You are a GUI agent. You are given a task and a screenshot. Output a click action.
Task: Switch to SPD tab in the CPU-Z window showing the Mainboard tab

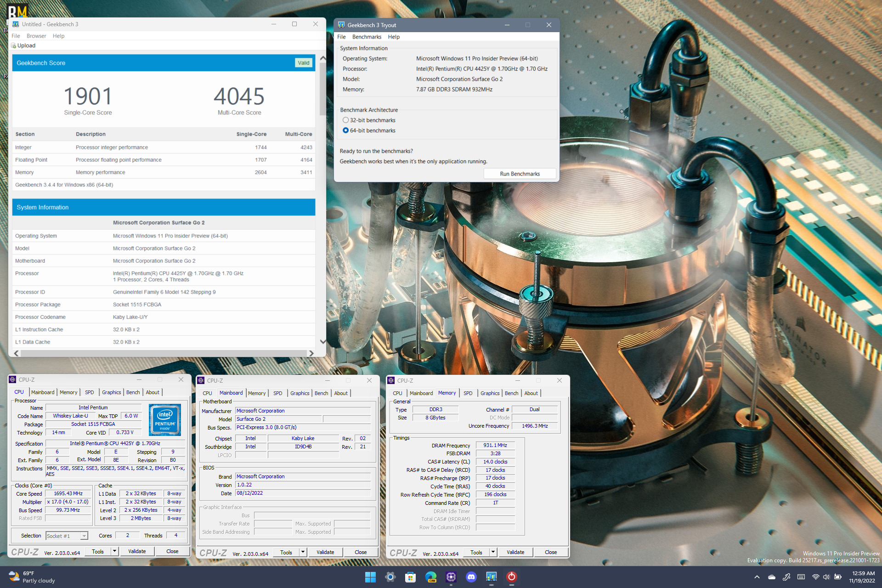[x=278, y=393]
